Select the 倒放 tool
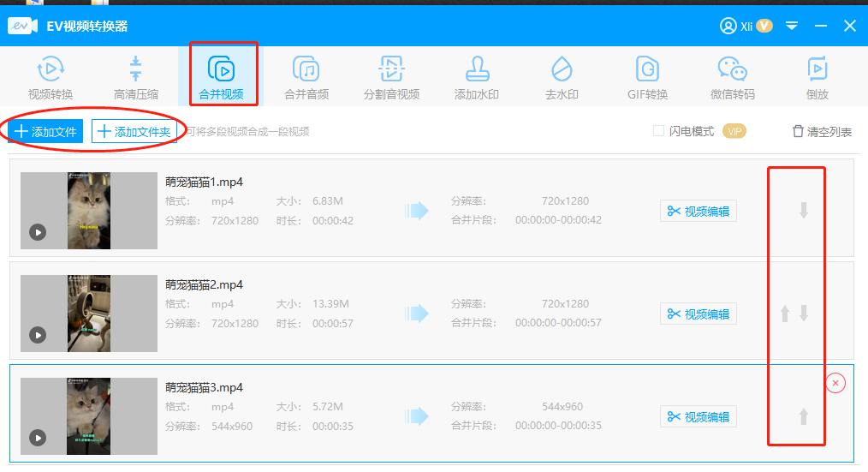The width and height of the screenshot is (868, 472). coord(817,78)
